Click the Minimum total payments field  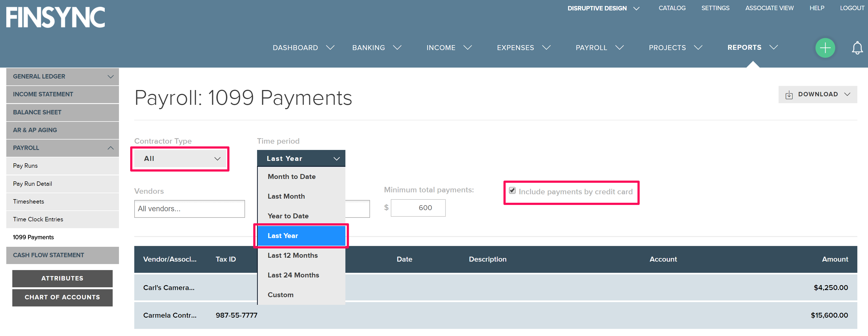point(418,208)
